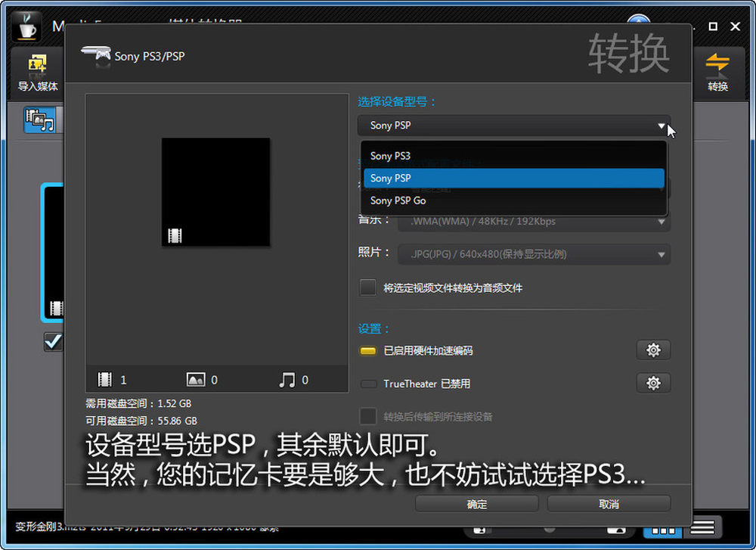Screen dimensions: 756x550
Task: Select the all-media filter icon in main window
Action: 40,120
